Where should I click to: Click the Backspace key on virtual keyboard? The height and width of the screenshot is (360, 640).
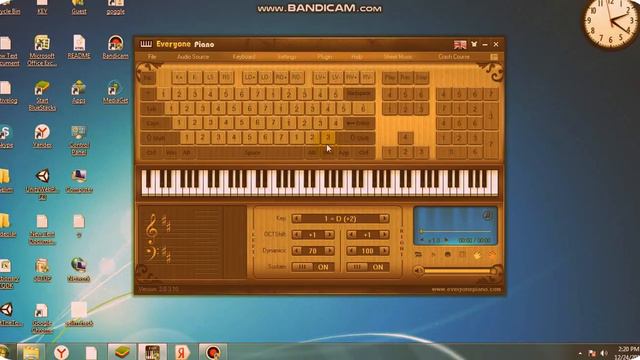click(x=359, y=93)
